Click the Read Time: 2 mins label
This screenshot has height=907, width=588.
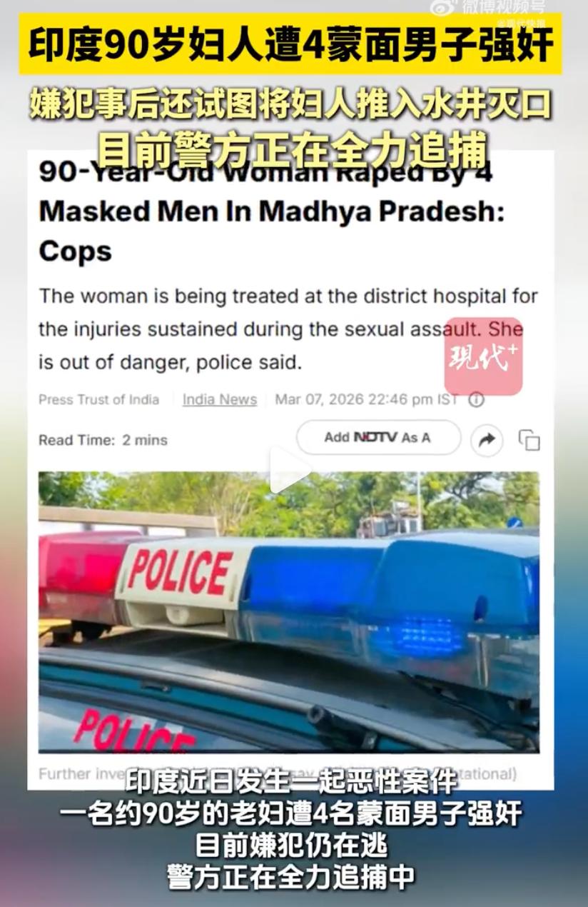[103, 440]
